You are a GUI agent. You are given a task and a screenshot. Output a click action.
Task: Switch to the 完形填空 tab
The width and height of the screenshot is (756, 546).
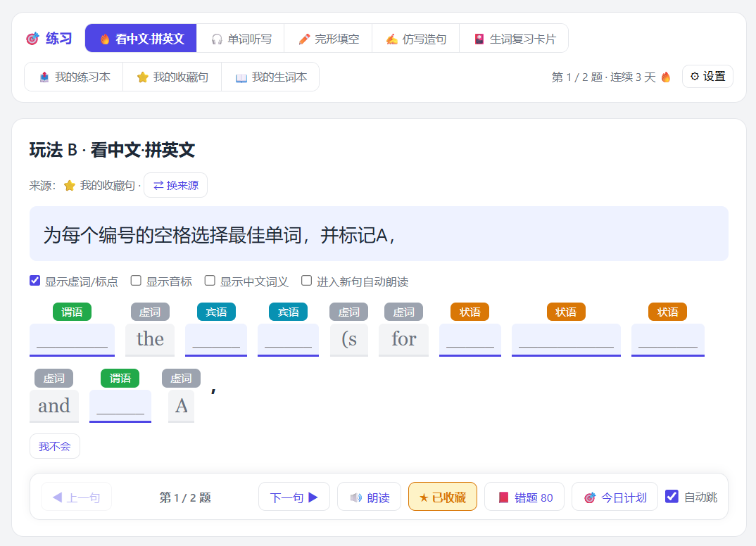pyautogui.click(x=328, y=38)
